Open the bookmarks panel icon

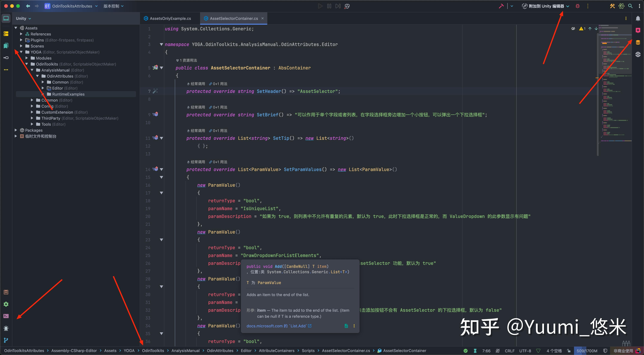6,46
